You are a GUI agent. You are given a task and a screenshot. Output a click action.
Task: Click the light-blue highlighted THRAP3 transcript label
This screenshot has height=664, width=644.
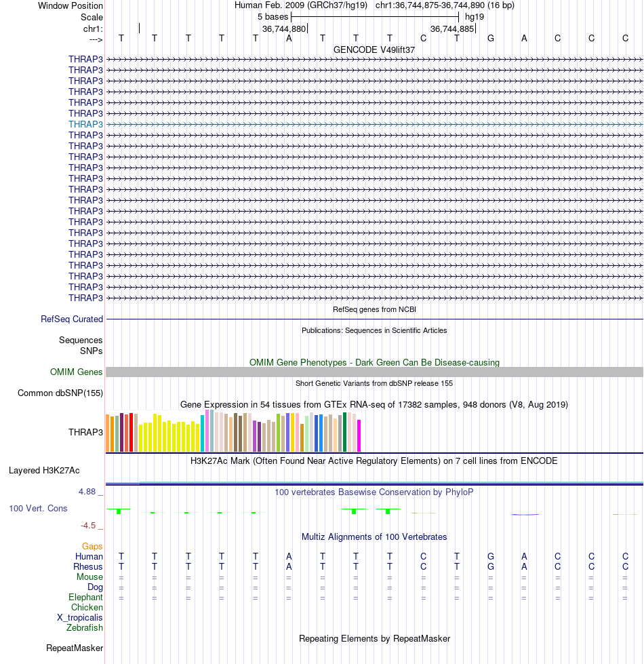[85, 124]
